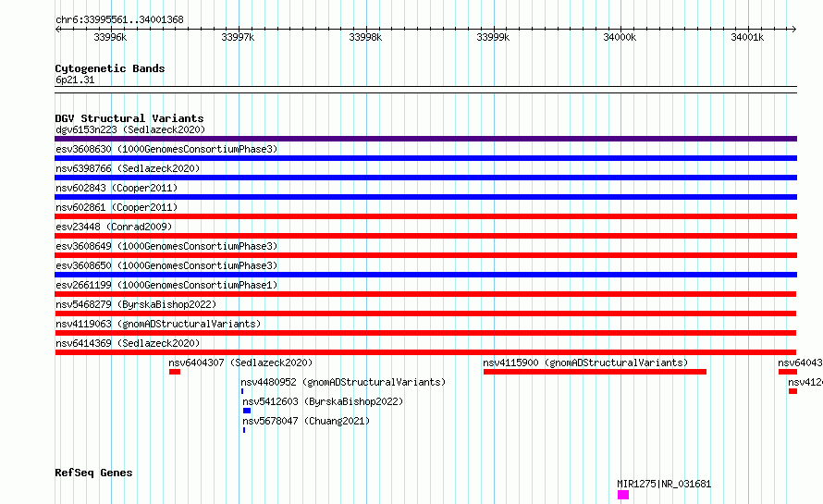Select the magenta MIR1275 gene block
This screenshot has height=504, width=823.
pos(623,495)
